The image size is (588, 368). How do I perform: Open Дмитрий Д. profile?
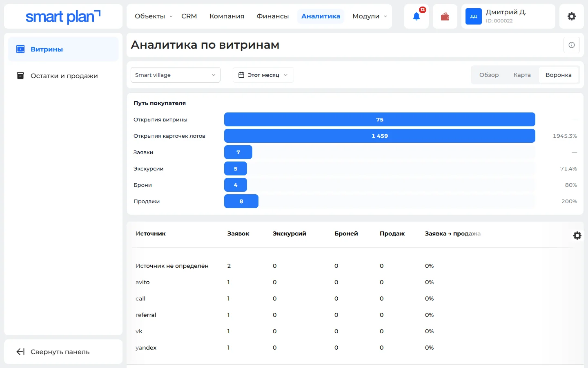(x=508, y=16)
